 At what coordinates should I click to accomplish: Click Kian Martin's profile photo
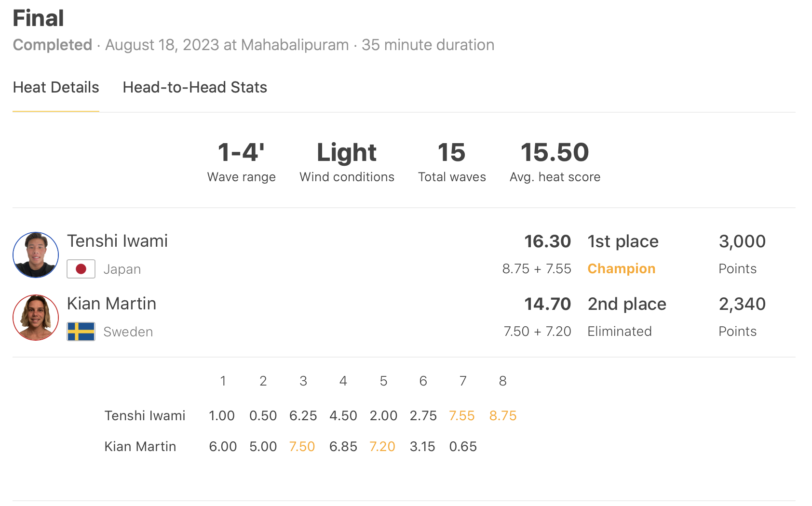(x=36, y=318)
